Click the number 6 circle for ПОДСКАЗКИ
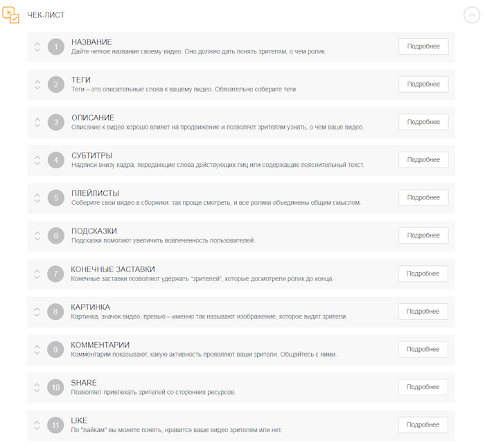Screen dimensions: 485x448 tap(56, 235)
